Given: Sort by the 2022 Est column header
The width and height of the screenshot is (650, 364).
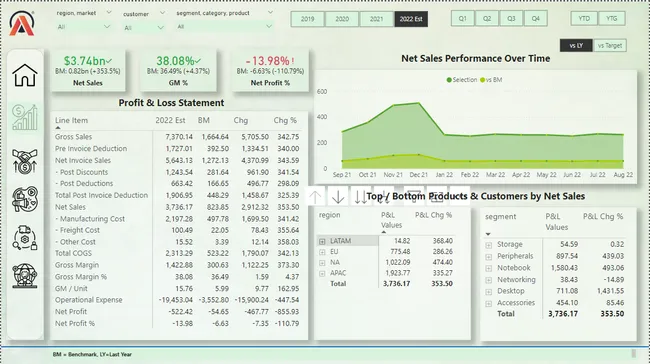Looking at the screenshot, I should [170, 121].
